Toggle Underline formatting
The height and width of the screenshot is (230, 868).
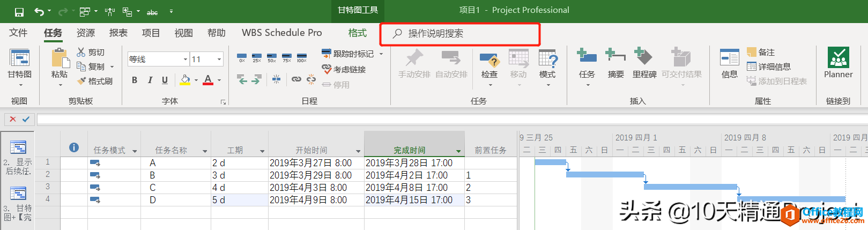pyautogui.click(x=165, y=80)
